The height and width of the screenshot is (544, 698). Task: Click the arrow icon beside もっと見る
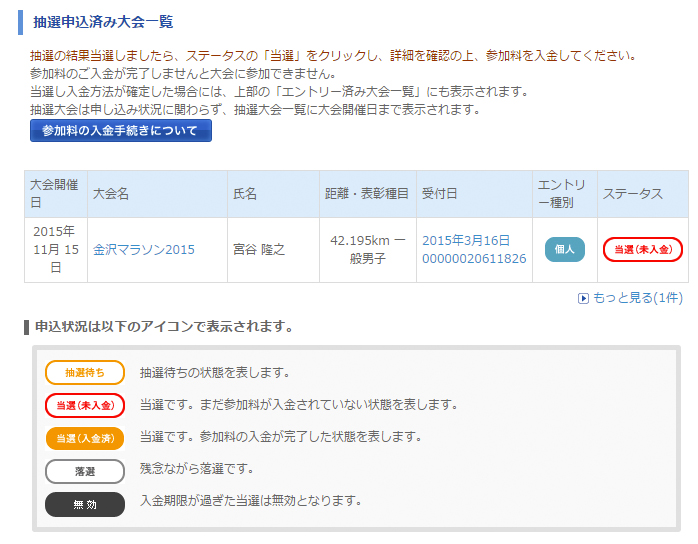[x=583, y=298]
